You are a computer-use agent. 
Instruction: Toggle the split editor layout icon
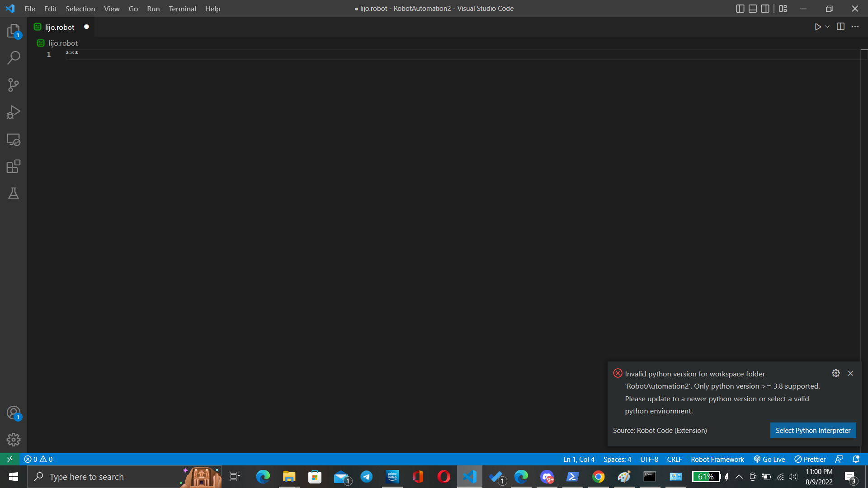[841, 27]
